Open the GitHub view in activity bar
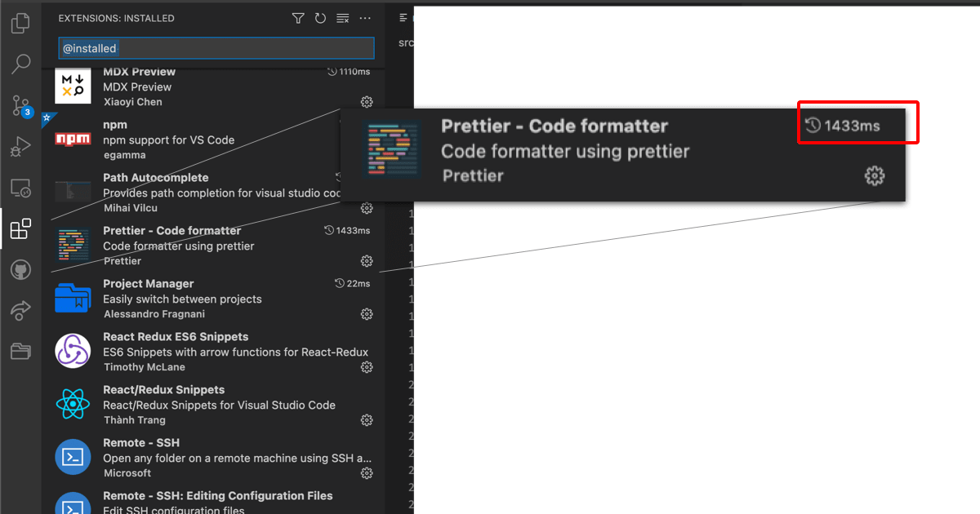980x514 pixels. point(21,270)
